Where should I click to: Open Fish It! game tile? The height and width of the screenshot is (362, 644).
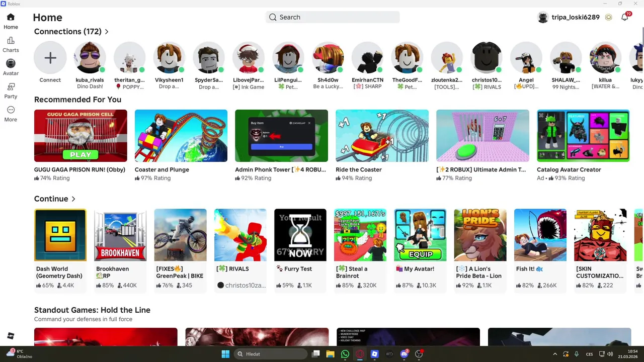coord(540,235)
